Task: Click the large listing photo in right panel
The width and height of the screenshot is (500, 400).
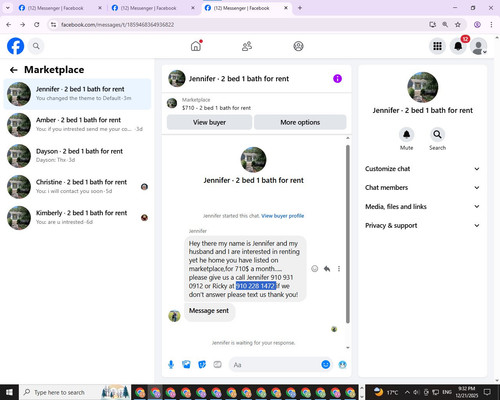Action: (423, 87)
